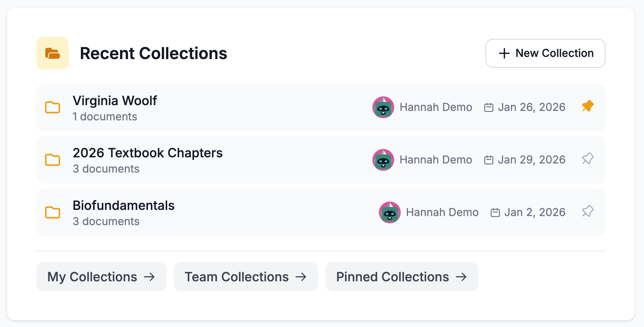The image size is (644, 327).
Task: Create a New Collection
Action: coord(545,53)
